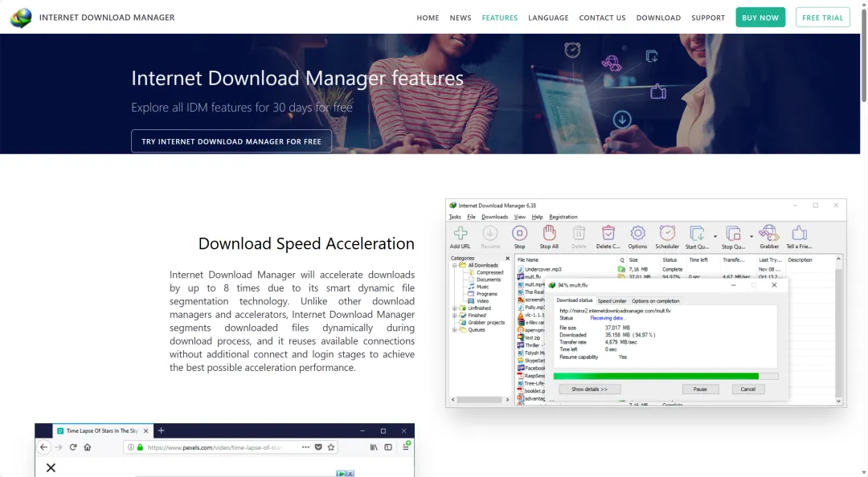
Task: Click the Stop Queue toolbar icon
Action: tap(733, 238)
